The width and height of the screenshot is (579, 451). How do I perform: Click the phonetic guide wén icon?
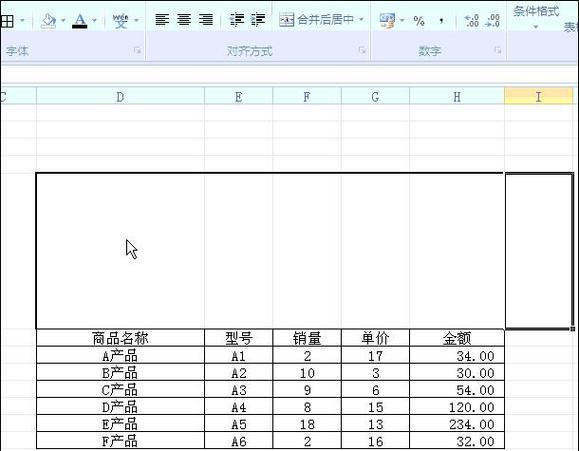[120, 21]
